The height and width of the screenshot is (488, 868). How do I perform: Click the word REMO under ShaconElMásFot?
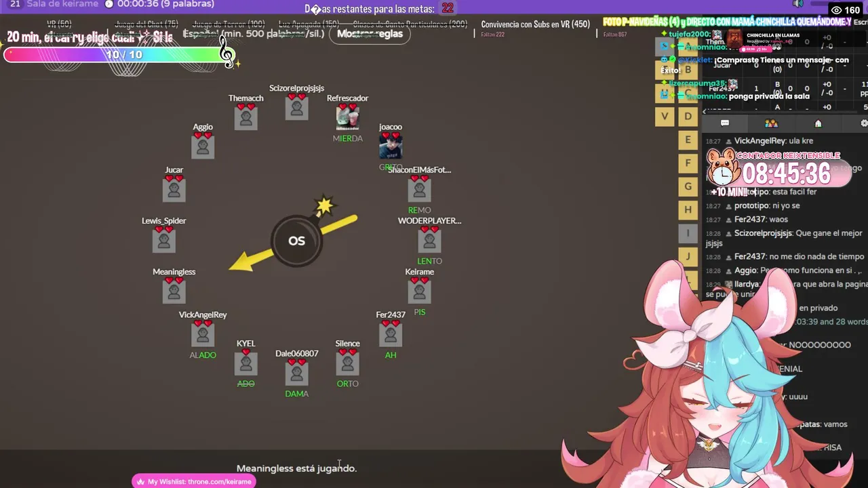click(x=419, y=210)
